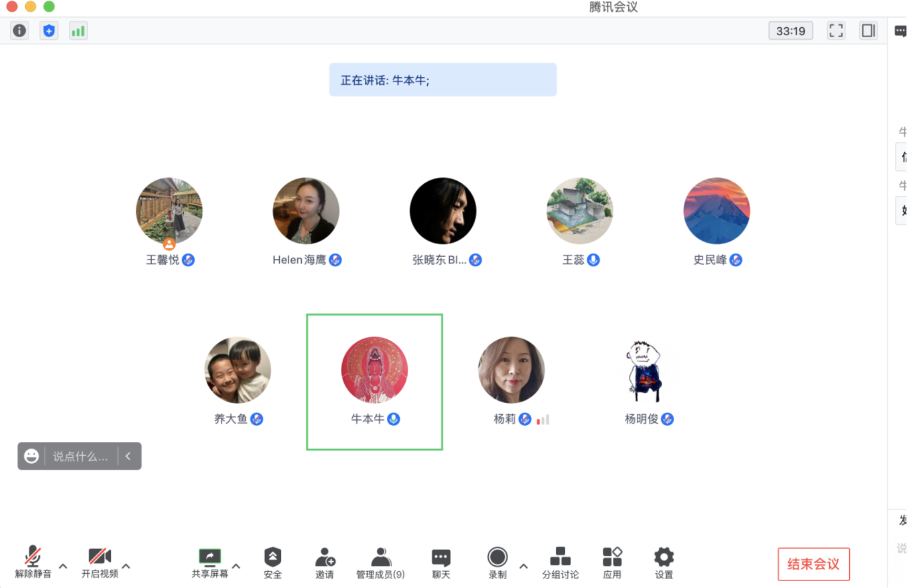The image size is (907, 588).
Task: Open the 邀请 invite icon
Action: tap(325, 563)
